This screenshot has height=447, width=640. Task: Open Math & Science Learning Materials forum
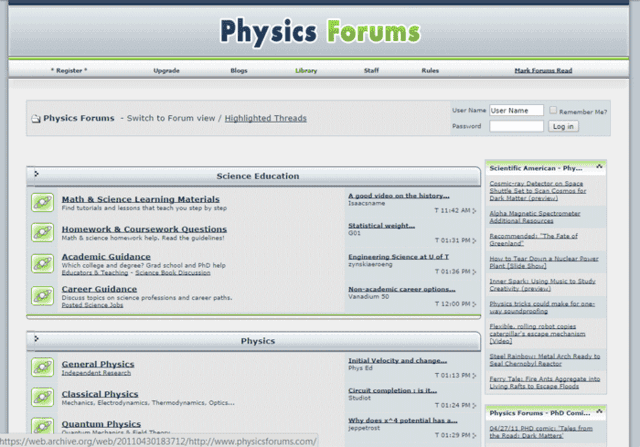point(140,199)
